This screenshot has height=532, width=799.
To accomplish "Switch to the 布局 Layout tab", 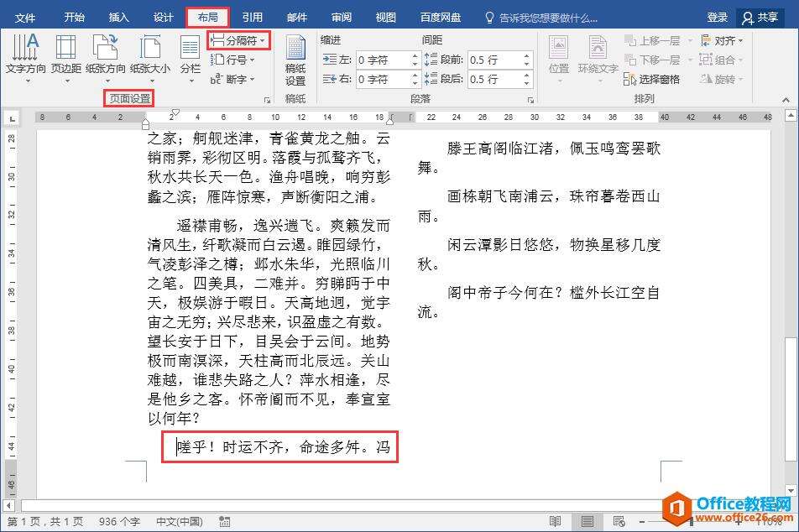I will click(207, 18).
